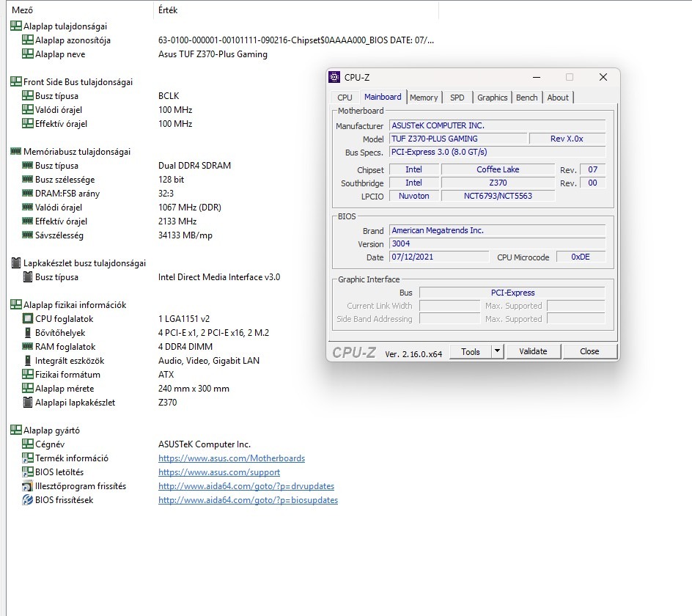Click the Model field TUF Z370-PLUS GAMING

[458, 139]
